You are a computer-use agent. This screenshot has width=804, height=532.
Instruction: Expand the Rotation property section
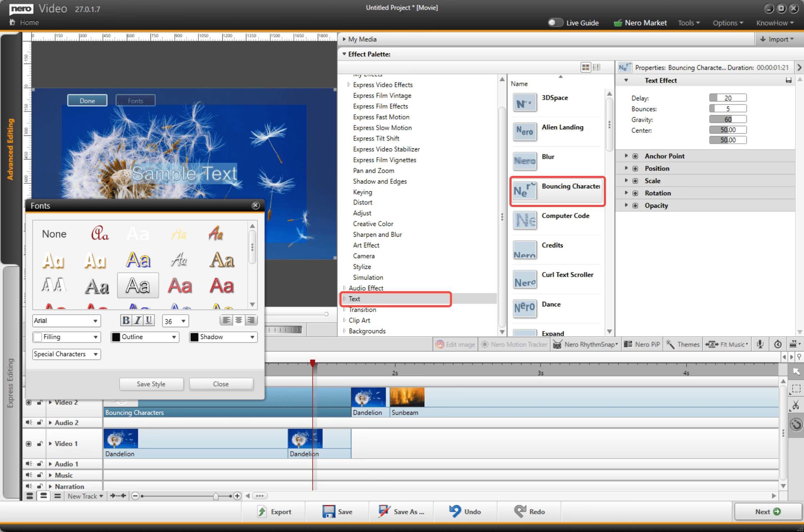626,193
